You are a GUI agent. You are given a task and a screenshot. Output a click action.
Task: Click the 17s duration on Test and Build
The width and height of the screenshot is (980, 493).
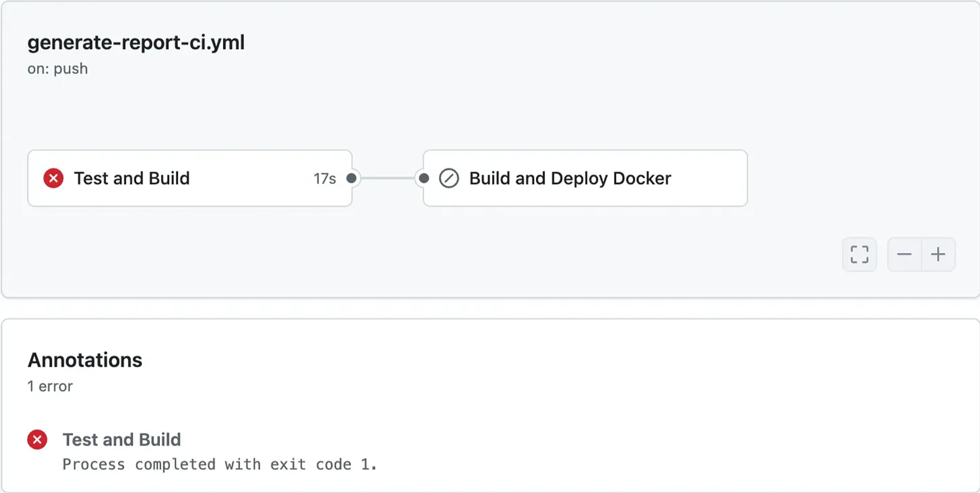[325, 179]
